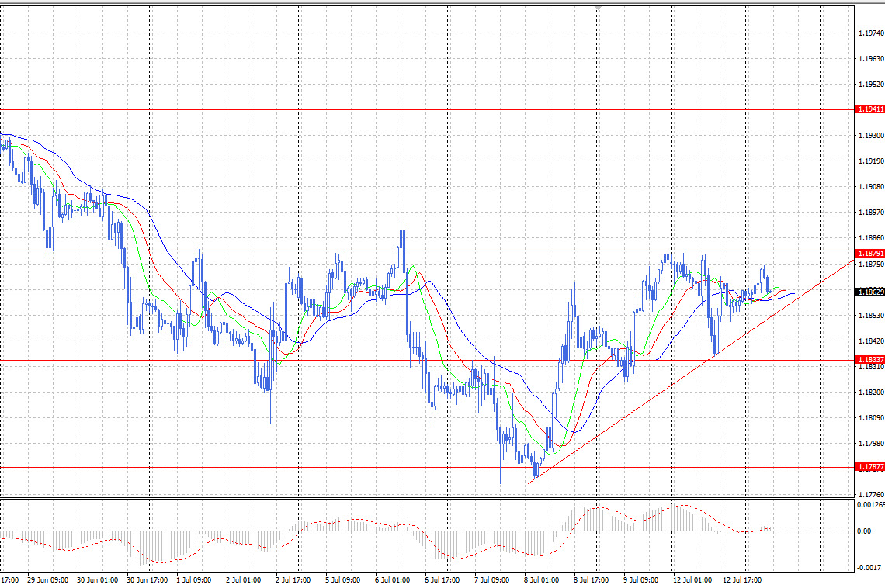Click price scale value 1.19300

(x=871, y=136)
